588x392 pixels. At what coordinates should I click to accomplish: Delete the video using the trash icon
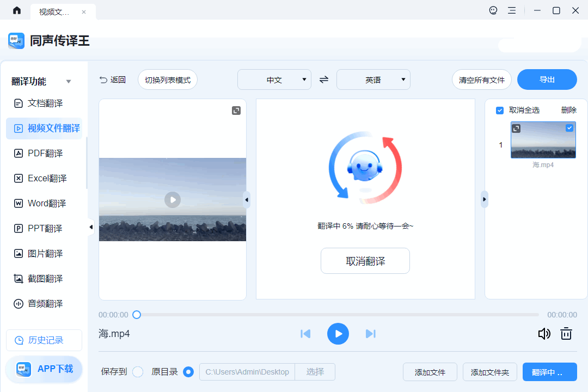click(x=566, y=334)
